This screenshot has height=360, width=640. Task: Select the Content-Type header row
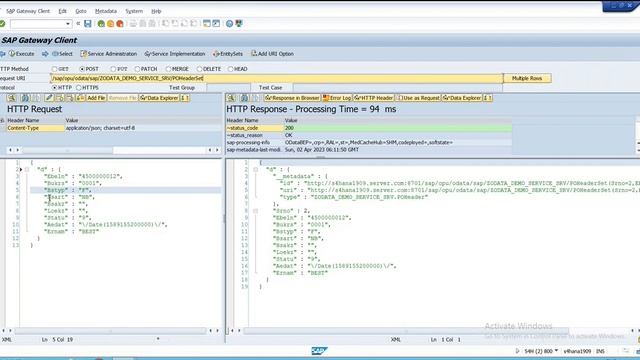(113, 128)
